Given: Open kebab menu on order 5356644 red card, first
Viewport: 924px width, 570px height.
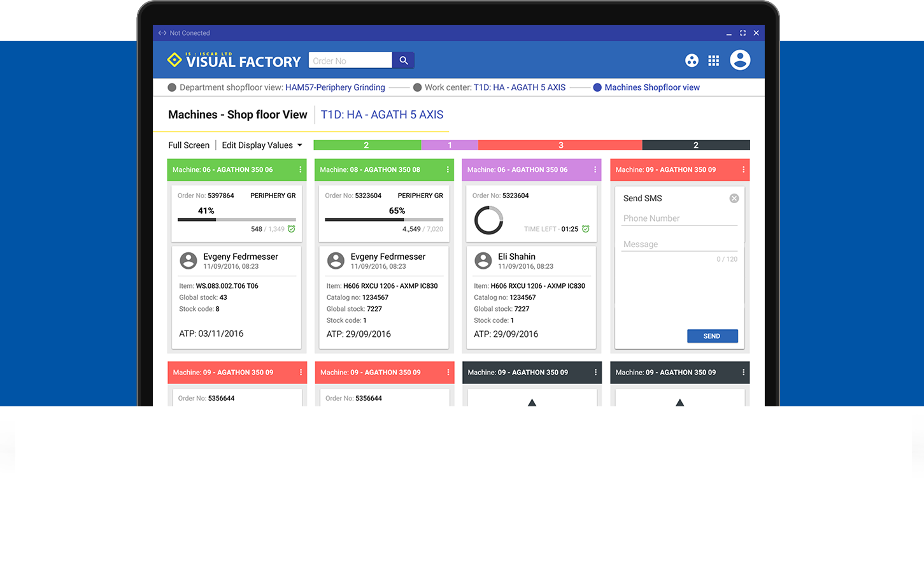Looking at the screenshot, I should point(301,373).
